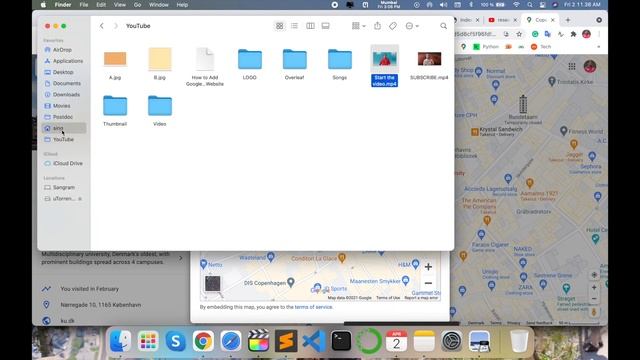Open the File menu

tap(84, 5)
